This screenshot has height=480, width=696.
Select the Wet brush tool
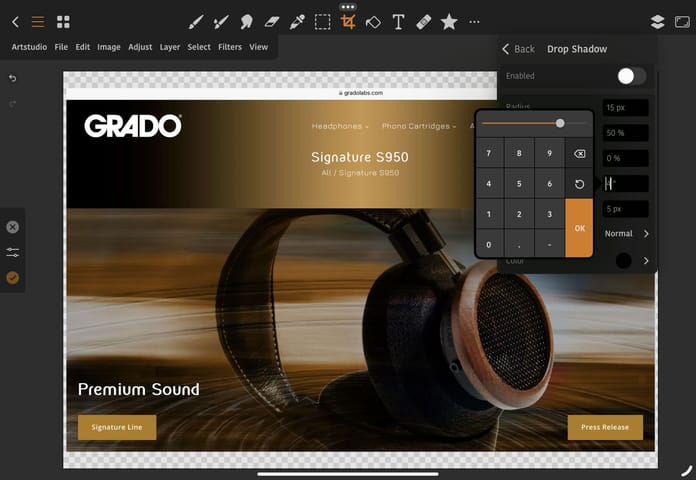pos(221,22)
